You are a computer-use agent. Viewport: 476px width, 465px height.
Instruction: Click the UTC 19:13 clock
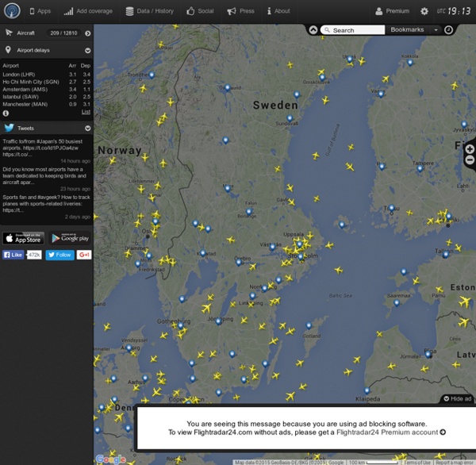[454, 11]
